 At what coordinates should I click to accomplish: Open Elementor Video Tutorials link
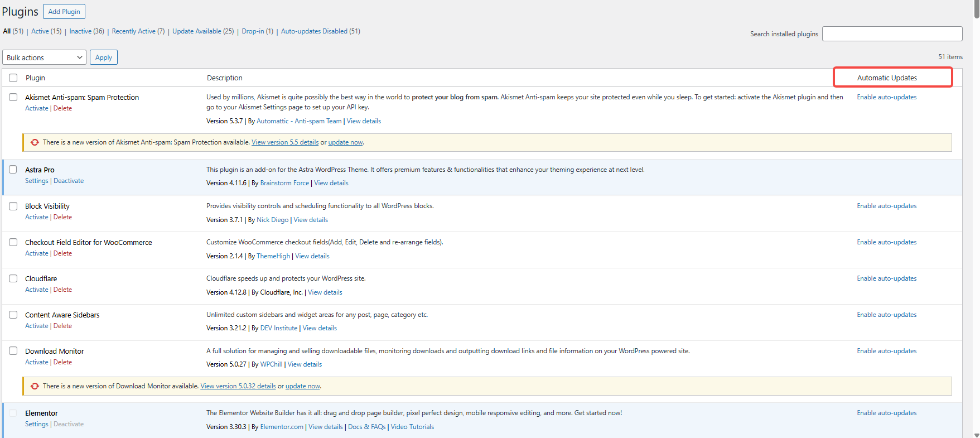412,427
